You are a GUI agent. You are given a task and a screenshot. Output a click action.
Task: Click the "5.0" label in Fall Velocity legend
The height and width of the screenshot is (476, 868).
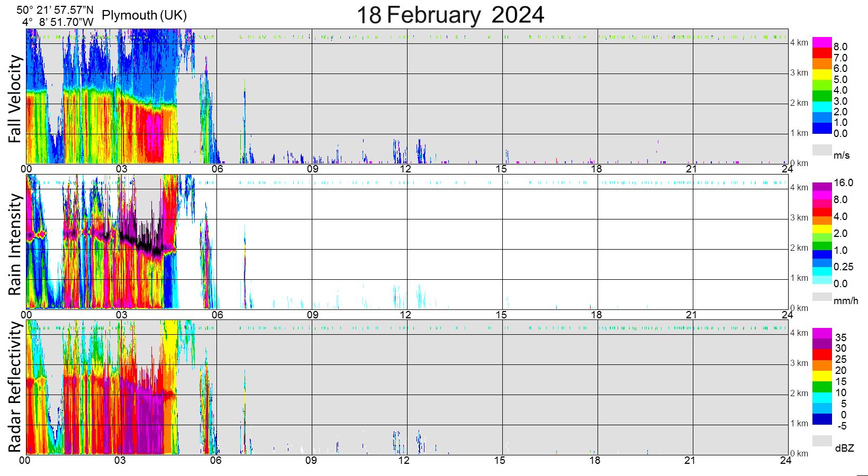point(840,79)
